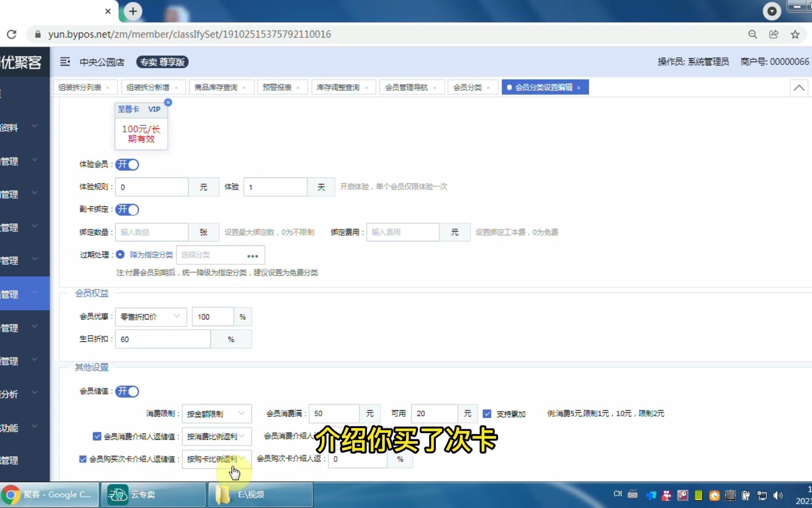The image size is (812, 508).
Task: Open the E:\视频 folder in the taskbar
Action: pos(261,495)
